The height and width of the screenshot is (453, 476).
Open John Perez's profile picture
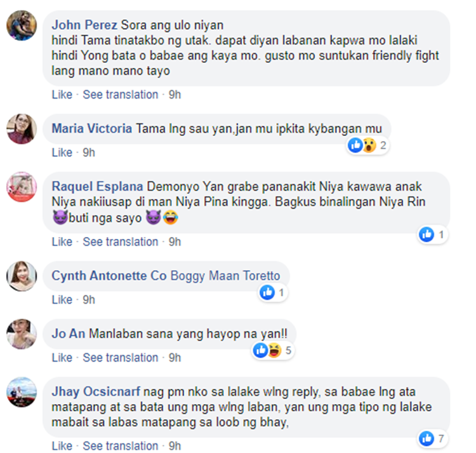[22, 25]
